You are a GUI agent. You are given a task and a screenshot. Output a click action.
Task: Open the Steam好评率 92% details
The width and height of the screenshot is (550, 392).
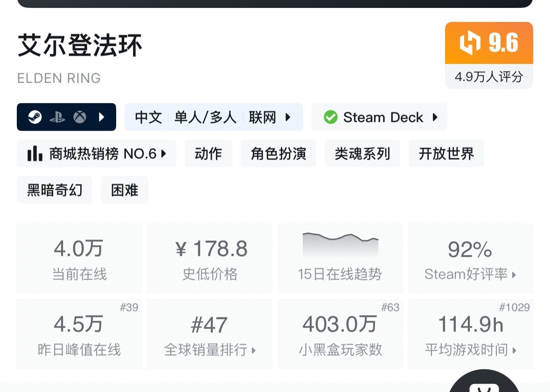pyautogui.click(x=470, y=259)
